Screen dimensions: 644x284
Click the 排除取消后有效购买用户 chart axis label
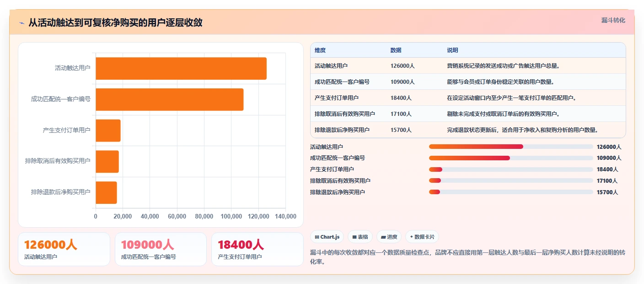pyautogui.click(x=58, y=161)
